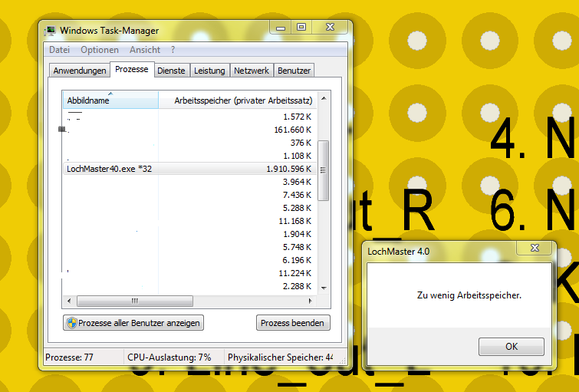Viewport: 579px width, 392px height.
Task: Click the 3.964 K memory value
Action: click(298, 182)
